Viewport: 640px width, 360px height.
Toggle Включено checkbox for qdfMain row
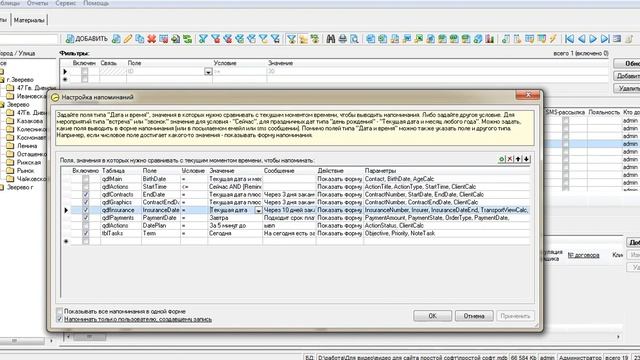pos(85,179)
